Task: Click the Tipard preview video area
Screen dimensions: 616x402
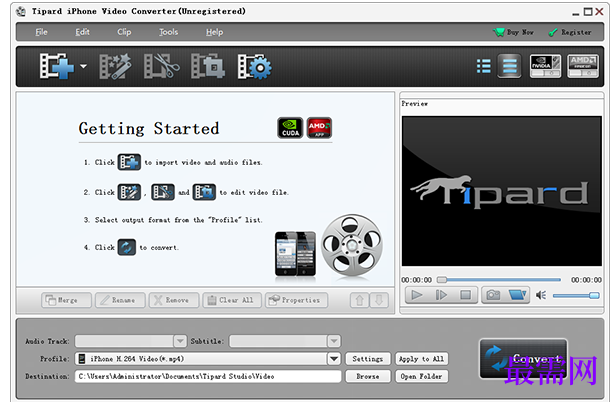Action: click(502, 191)
